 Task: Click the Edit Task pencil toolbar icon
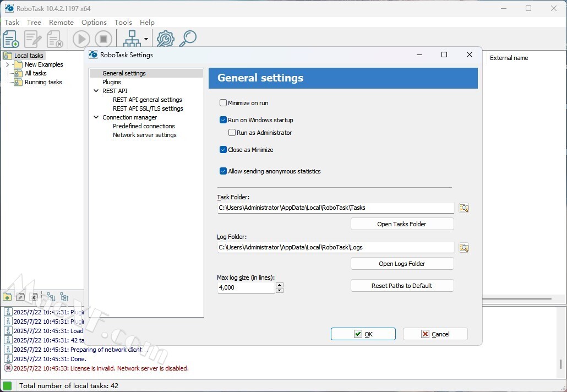[32, 39]
